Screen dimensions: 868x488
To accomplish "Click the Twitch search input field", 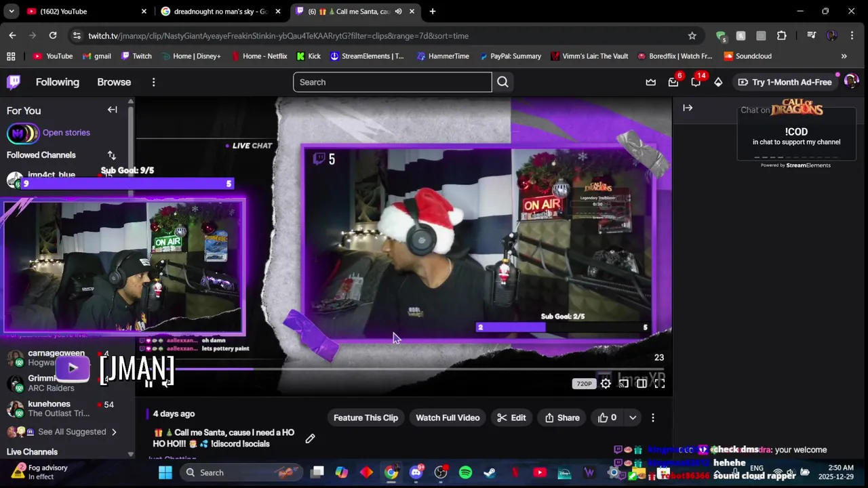I will click(392, 82).
